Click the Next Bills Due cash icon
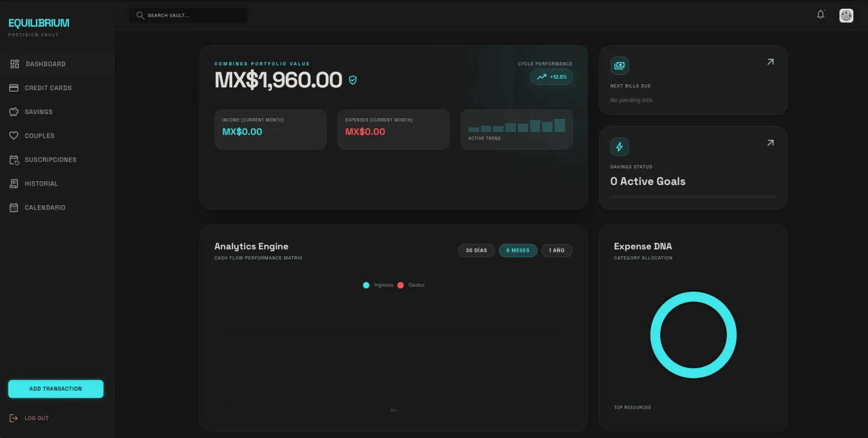This screenshot has height=438, width=868. (x=620, y=66)
